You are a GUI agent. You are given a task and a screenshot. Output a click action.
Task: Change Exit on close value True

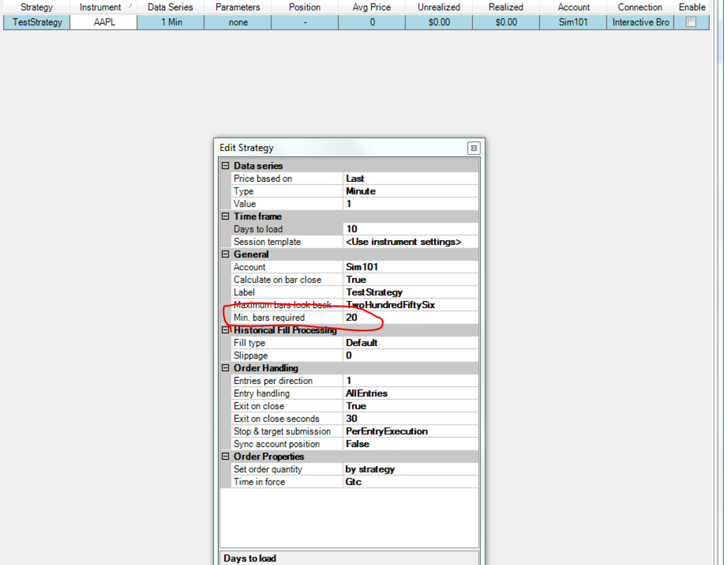(x=410, y=406)
